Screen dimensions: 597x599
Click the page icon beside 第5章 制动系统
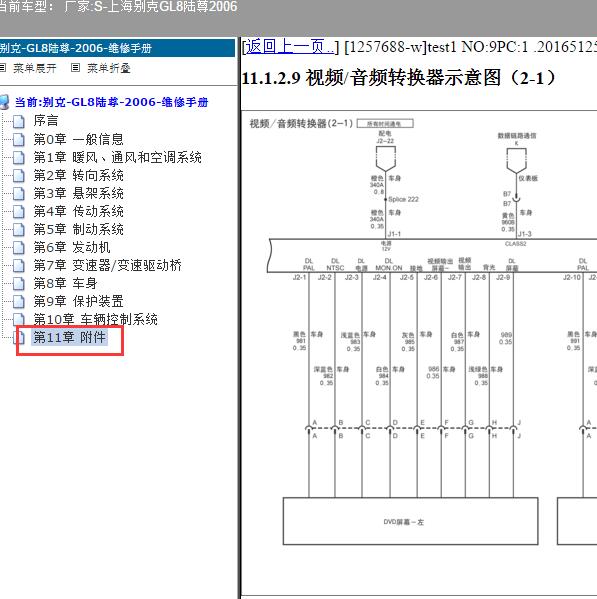coord(18,230)
